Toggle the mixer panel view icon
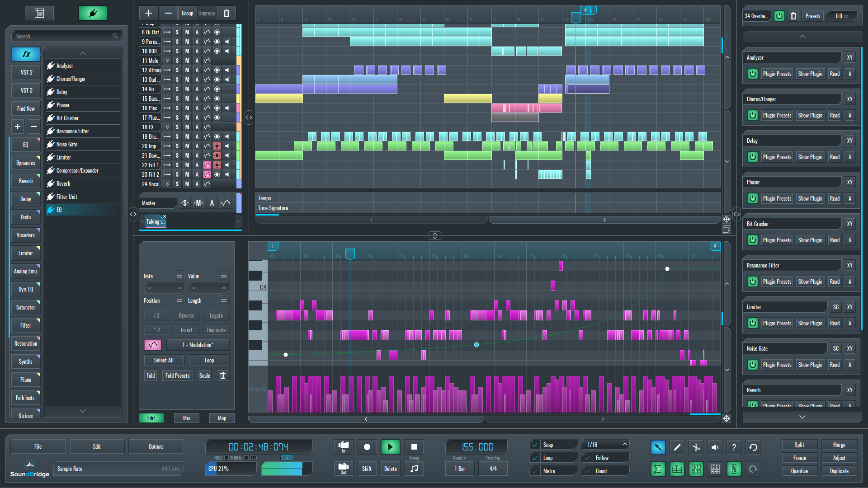The height and width of the screenshot is (488, 868). pos(715,469)
